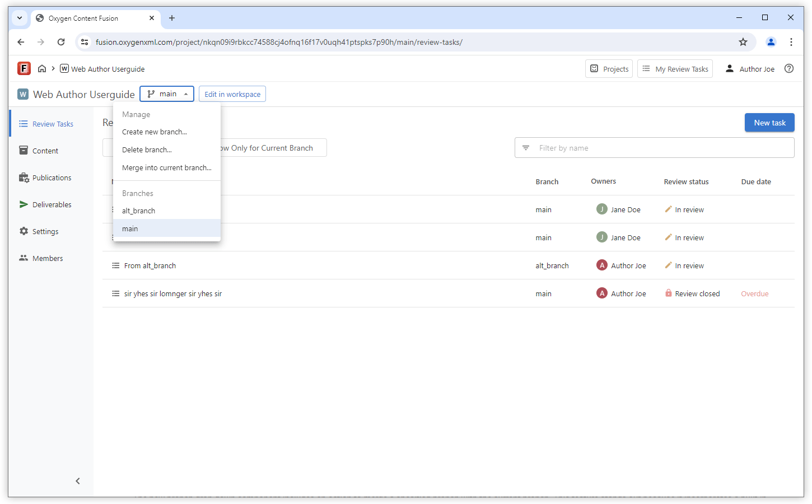Viewport: 812px width, 504px height.
Task: Click Web Author Userguide breadcrumb link
Action: point(108,69)
